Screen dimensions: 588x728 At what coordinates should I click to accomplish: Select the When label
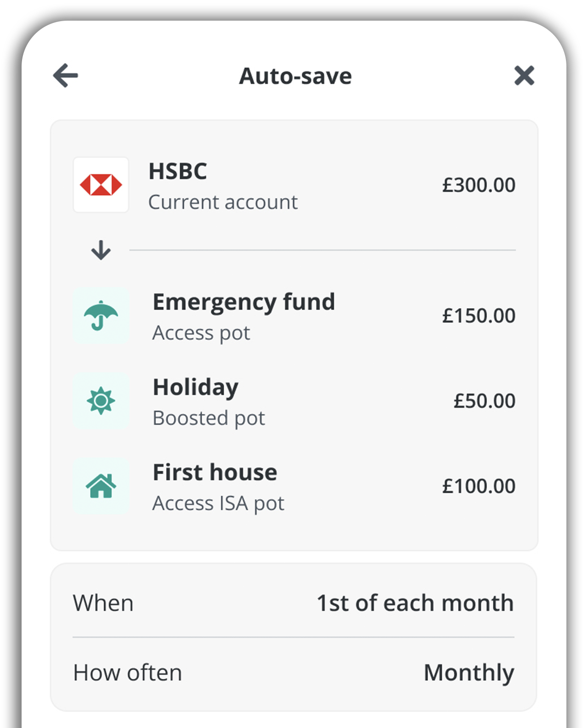click(103, 603)
